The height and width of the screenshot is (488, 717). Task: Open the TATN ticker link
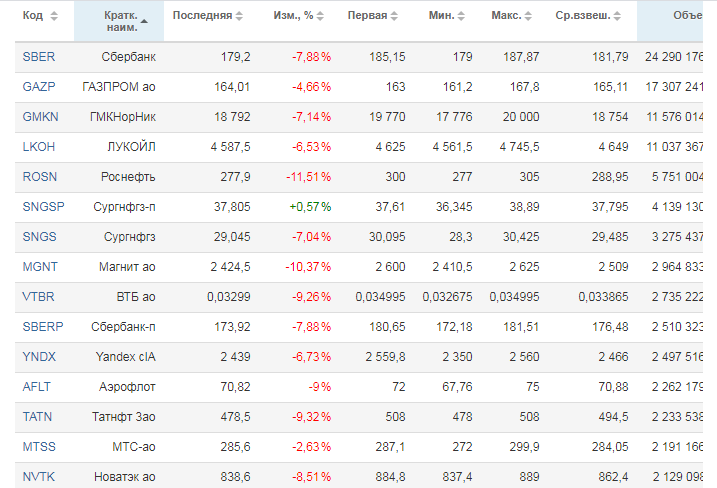coord(37,417)
